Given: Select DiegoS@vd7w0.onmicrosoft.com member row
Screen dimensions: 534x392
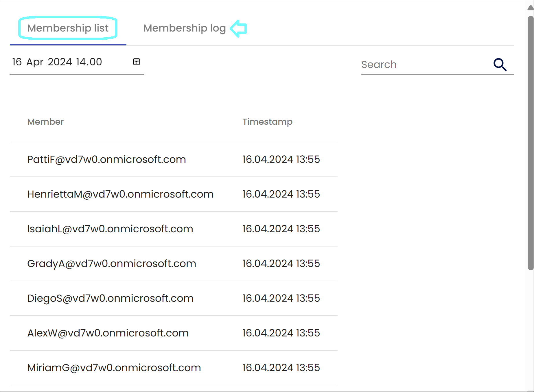Looking at the screenshot, I should (174, 298).
